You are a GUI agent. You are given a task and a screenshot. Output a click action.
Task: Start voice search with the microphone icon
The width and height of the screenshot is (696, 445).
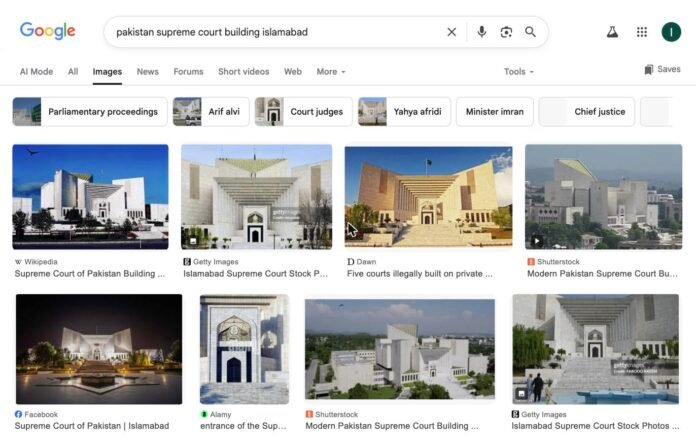click(482, 32)
